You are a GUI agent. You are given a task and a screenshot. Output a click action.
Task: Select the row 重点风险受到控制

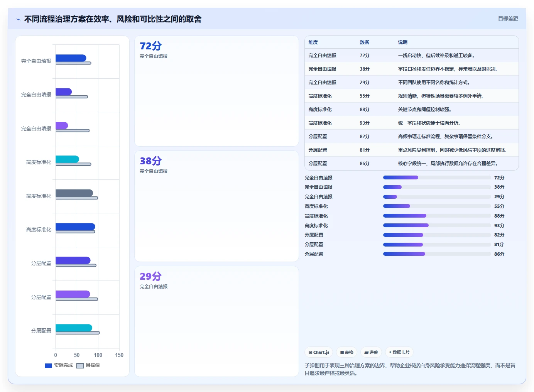pyautogui.click(x=411, y=150)
